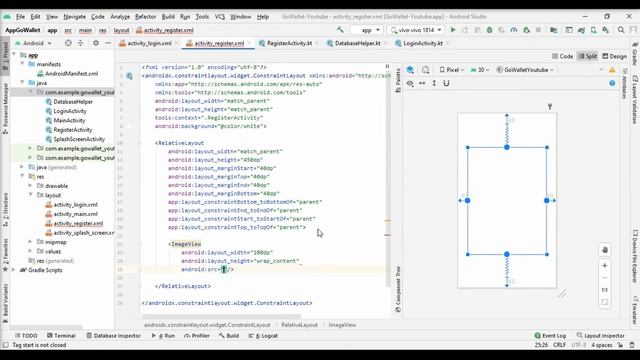
Task: Start debugging with the bug icon
Action: tap(489, 30)
